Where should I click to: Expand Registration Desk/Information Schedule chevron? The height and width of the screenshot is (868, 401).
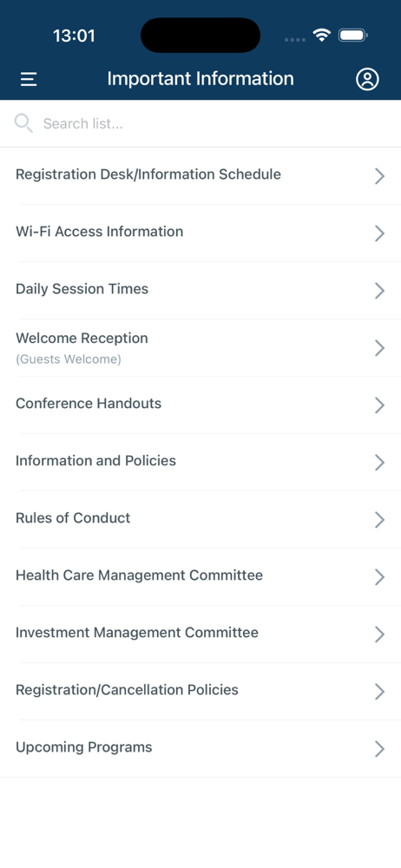point(379,176)
